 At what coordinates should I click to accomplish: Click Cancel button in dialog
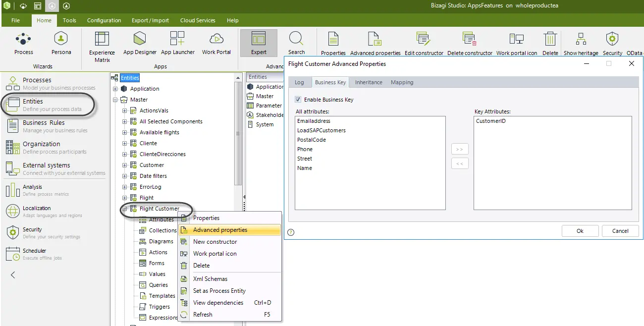[x=620, y=231]
